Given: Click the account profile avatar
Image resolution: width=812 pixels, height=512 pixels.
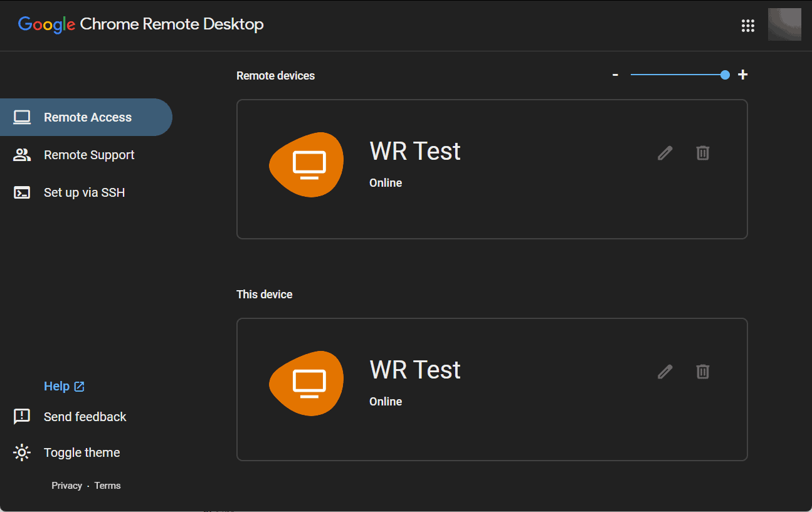Looking at the screenshot, I should 784,24.
